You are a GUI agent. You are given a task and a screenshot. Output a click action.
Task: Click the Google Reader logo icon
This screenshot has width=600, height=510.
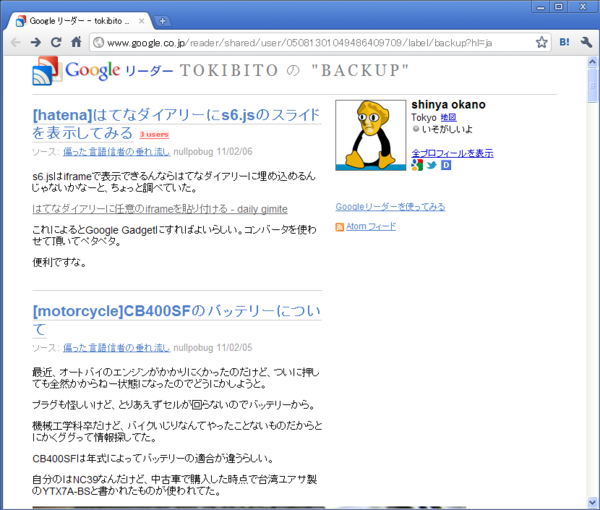[x=47, y=71]
